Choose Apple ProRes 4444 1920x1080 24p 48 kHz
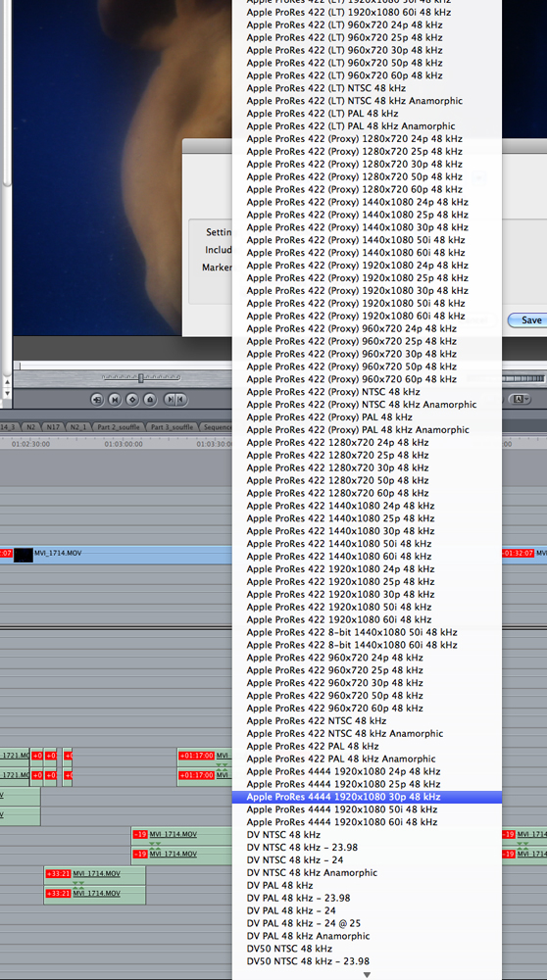Screen dimensions: 547x980 (367, 771)
